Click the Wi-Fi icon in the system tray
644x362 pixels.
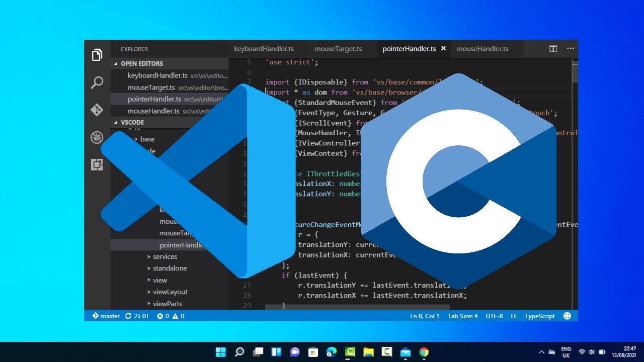pyautogui.click(x=582, y=352)
